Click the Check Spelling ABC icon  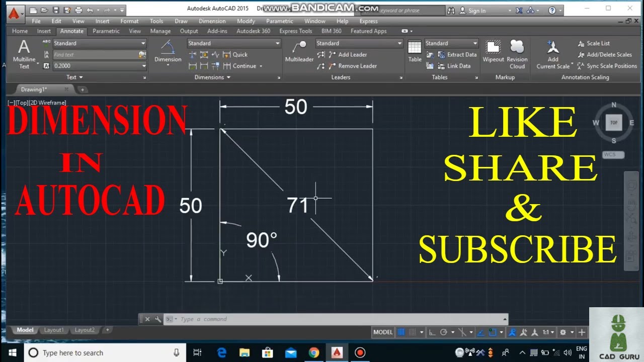point(46,43)
